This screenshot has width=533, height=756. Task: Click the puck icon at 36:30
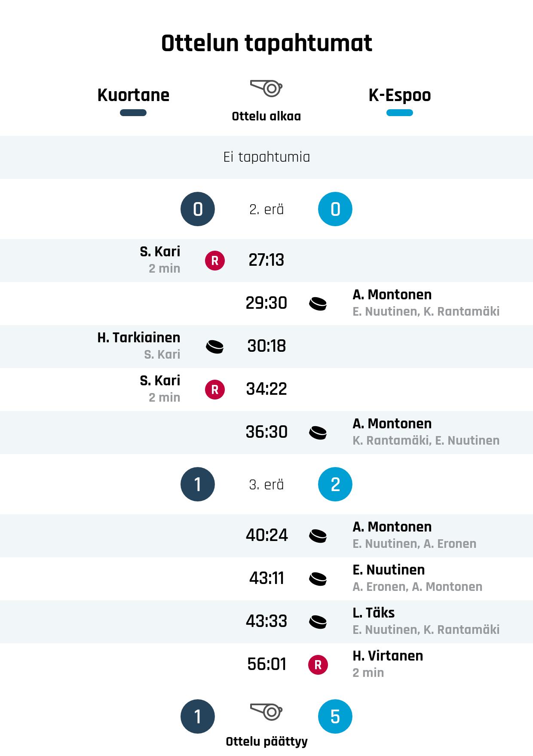click(x=318, y=433)
